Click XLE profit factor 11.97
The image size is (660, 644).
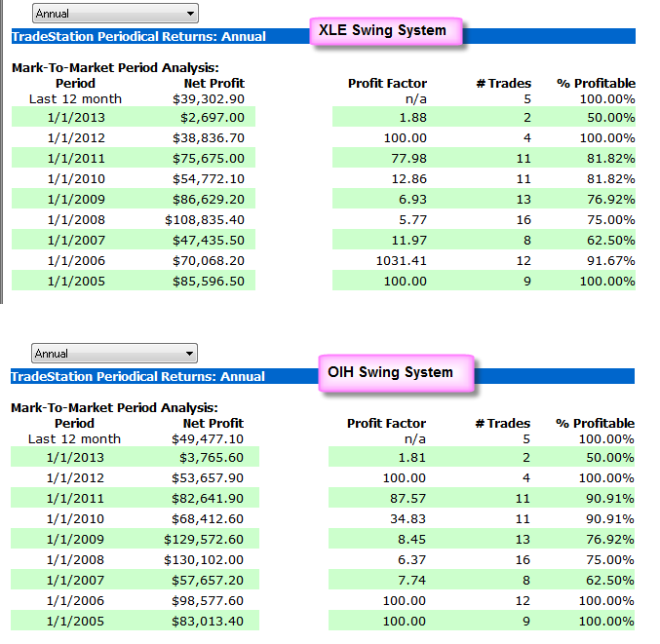(x=409, y=241)
